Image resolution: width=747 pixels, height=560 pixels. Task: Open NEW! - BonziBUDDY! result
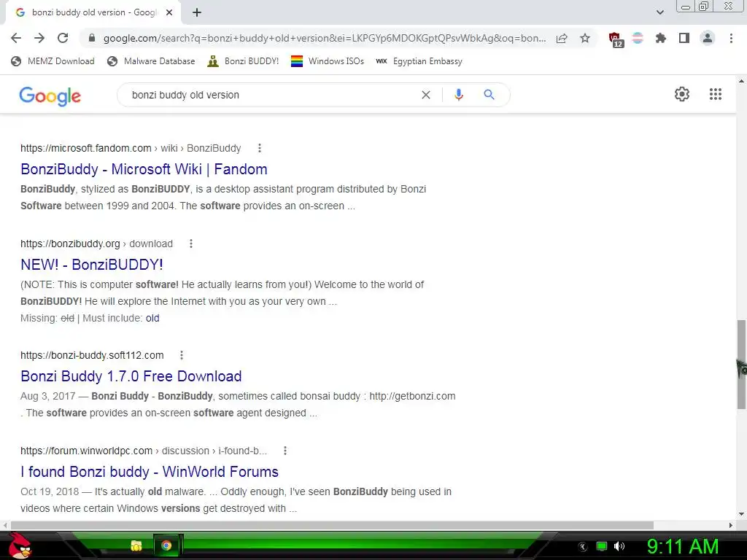(x=92, y=265)
